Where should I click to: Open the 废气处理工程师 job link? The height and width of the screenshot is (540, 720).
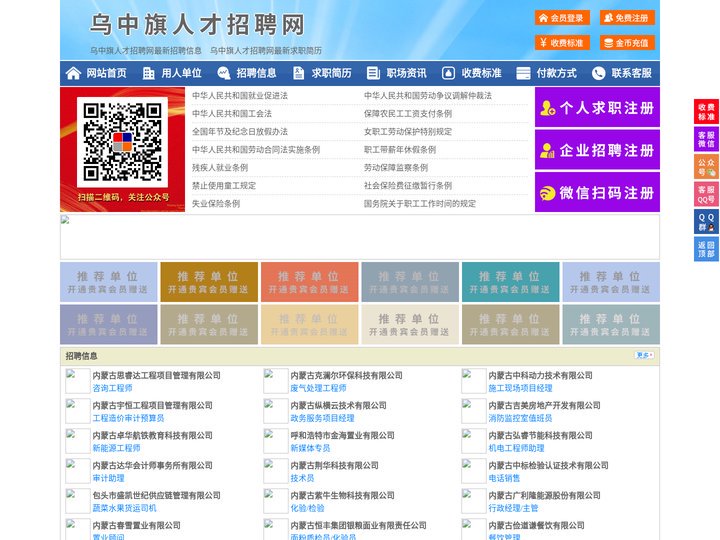click(x=318, y=388)
